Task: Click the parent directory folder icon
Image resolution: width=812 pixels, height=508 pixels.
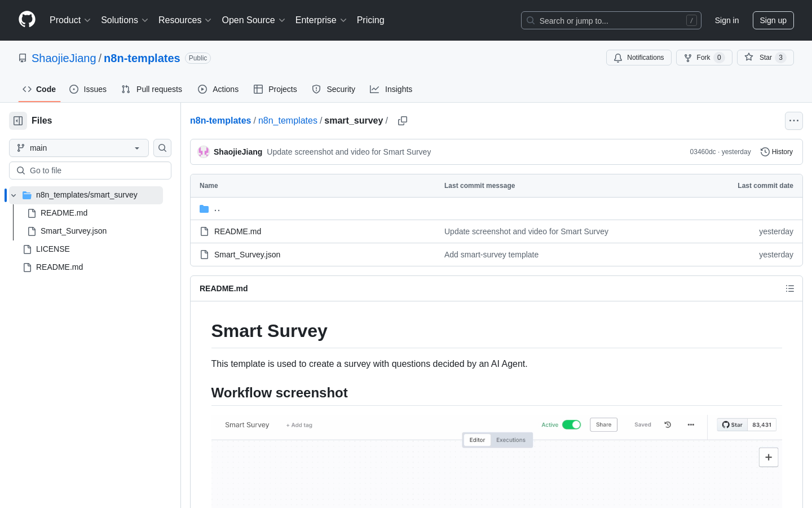Action: tap(204, 209)
